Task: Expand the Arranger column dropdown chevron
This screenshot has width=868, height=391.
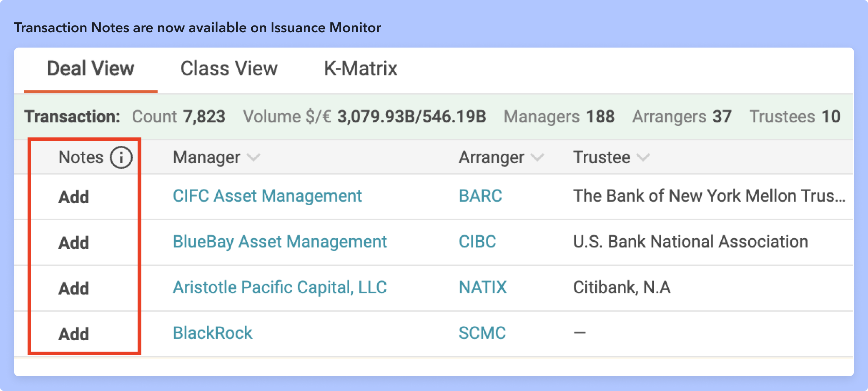Action: pos(537,157)
